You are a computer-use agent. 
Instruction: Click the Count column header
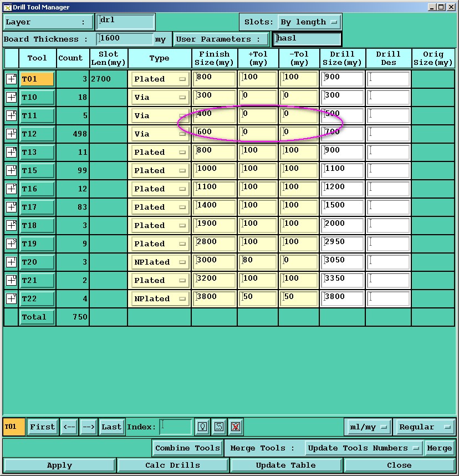pos(73,58)
